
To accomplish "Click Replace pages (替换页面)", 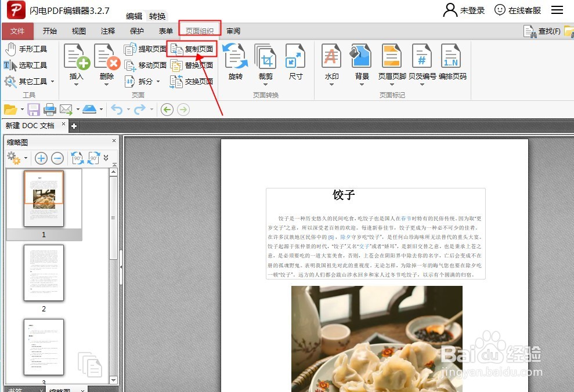I will pos(192,65).
